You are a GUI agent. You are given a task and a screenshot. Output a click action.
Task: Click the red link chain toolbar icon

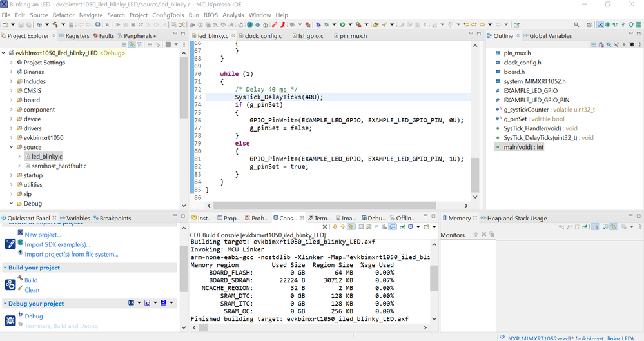coord(275,24)
